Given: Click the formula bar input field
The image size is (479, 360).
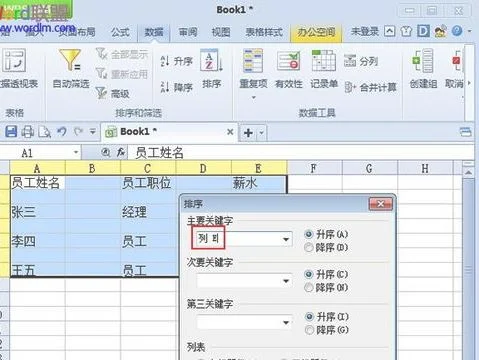Looking at the screenshot, I should point(300,153).
